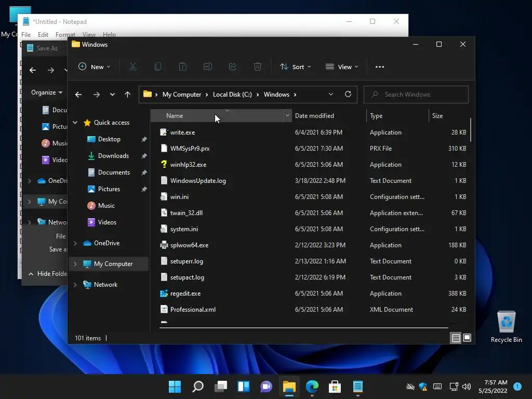Select Music in Explorer sidebar

(x=106, y=206)
